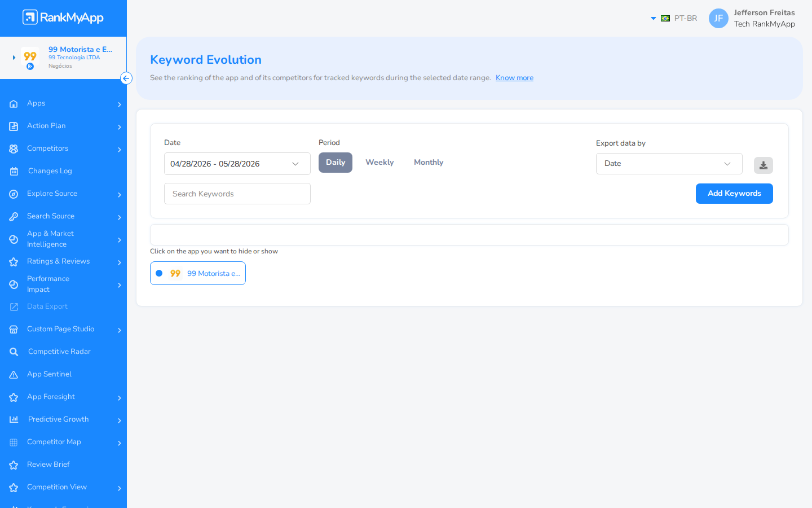Click the empty keywords bar below filters
812x508 pixels.
[469, 235]
